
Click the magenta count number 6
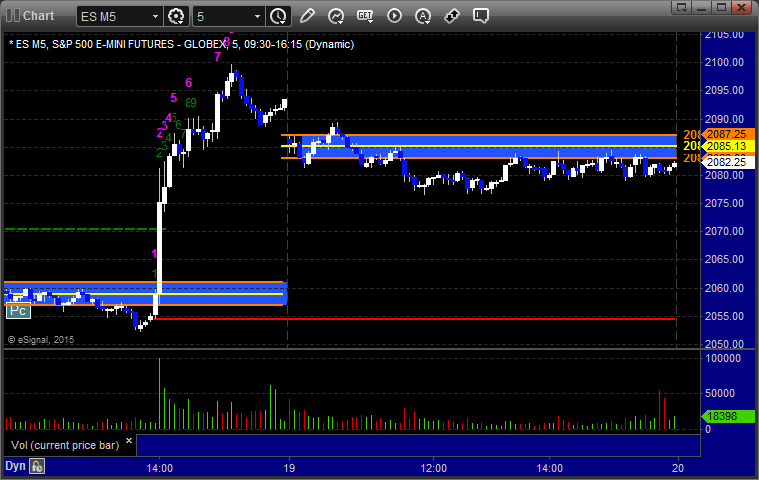[x=188, y=83]
